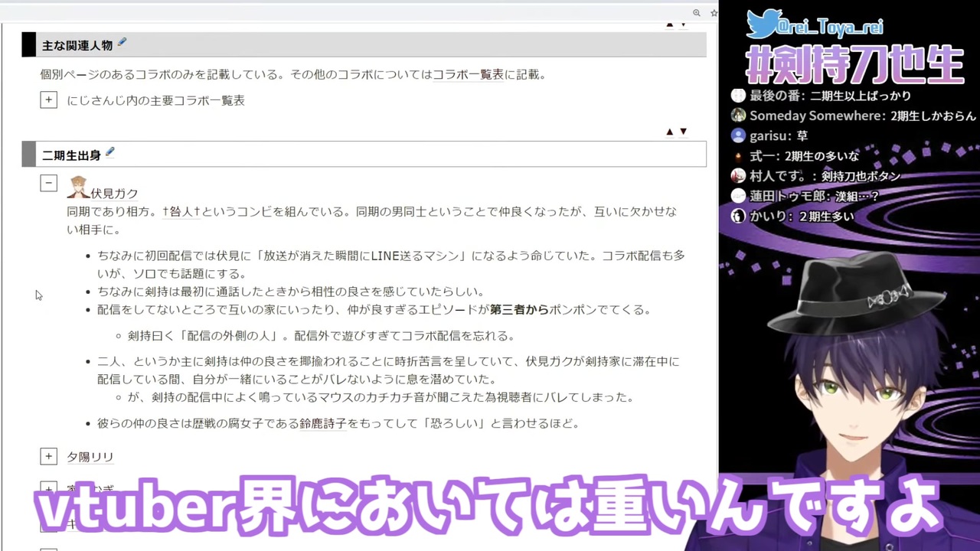
Task: Click 伏見ガク's character avatar icon
Action: coord(79,188)
